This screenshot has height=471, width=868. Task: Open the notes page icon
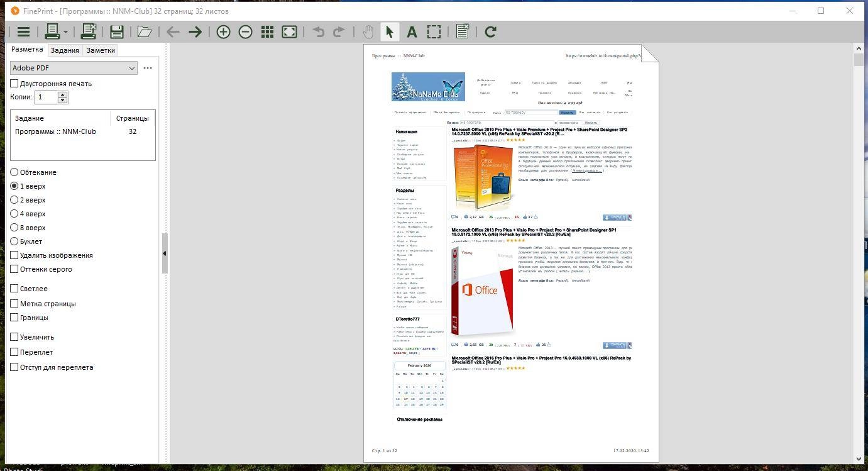(x=463, y=31)
